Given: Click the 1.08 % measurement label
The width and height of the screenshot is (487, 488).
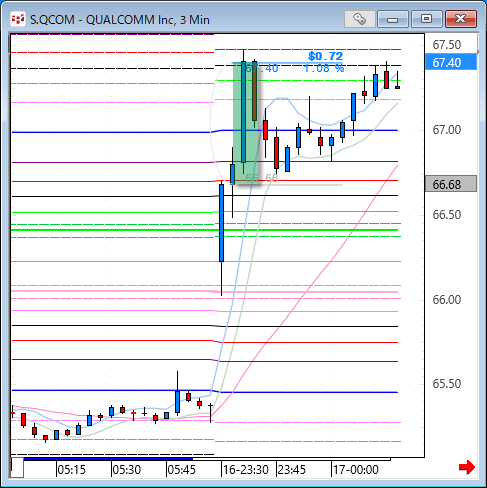Looking at the screenshot, I should 324,69.
